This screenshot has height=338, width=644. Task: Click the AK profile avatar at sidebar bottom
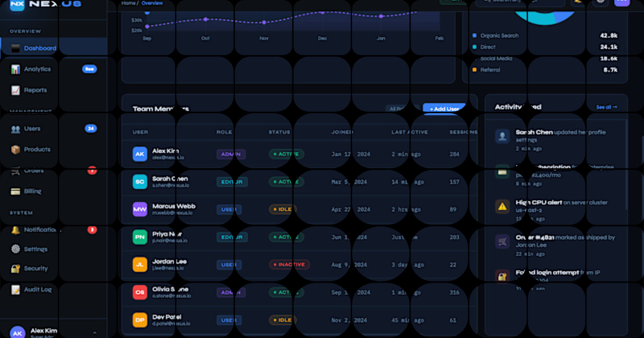18,332
